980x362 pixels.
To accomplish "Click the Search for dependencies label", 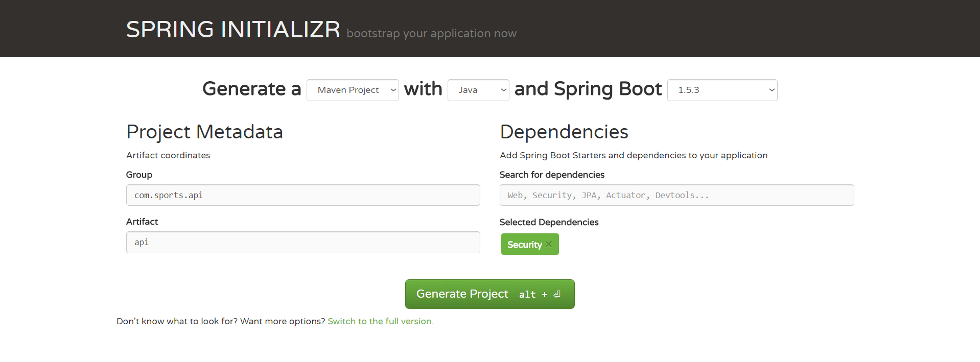I will [552, 175].
